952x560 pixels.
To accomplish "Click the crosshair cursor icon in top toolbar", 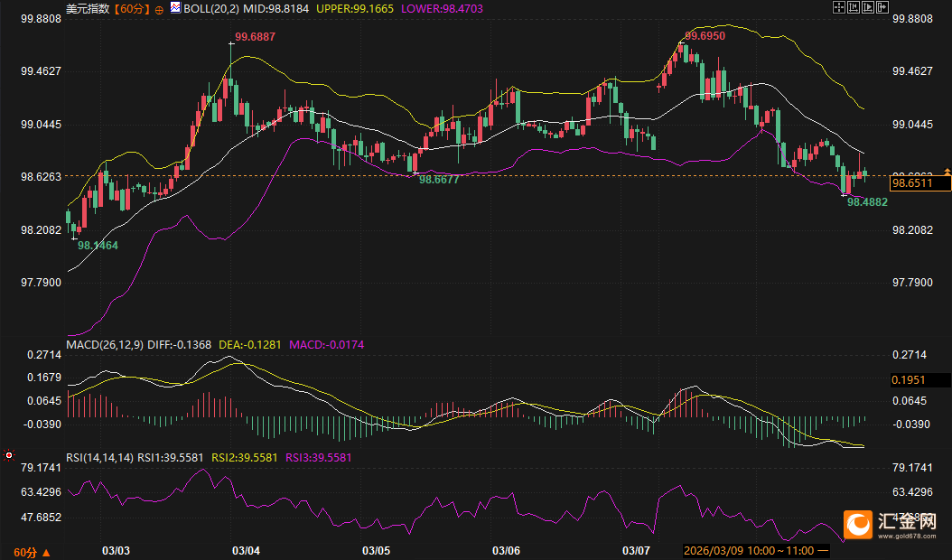I will tap(838, 7).
